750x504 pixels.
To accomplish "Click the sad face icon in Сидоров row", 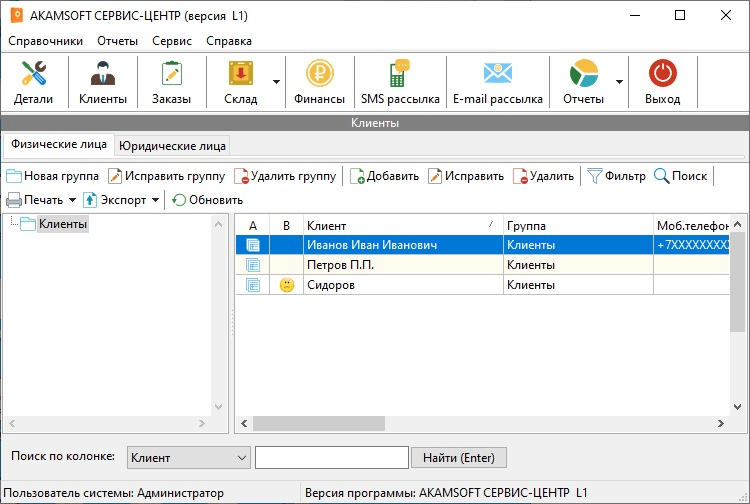I will pos(287,285).
